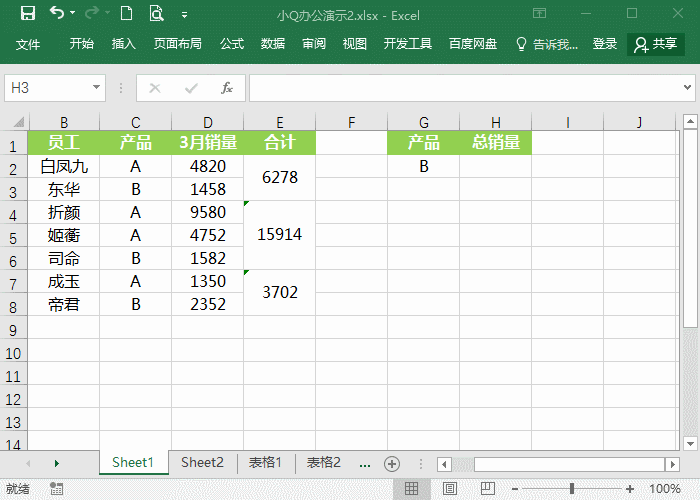
Task: Click the Ribbon Display Options icon
Action: point(539,13)
